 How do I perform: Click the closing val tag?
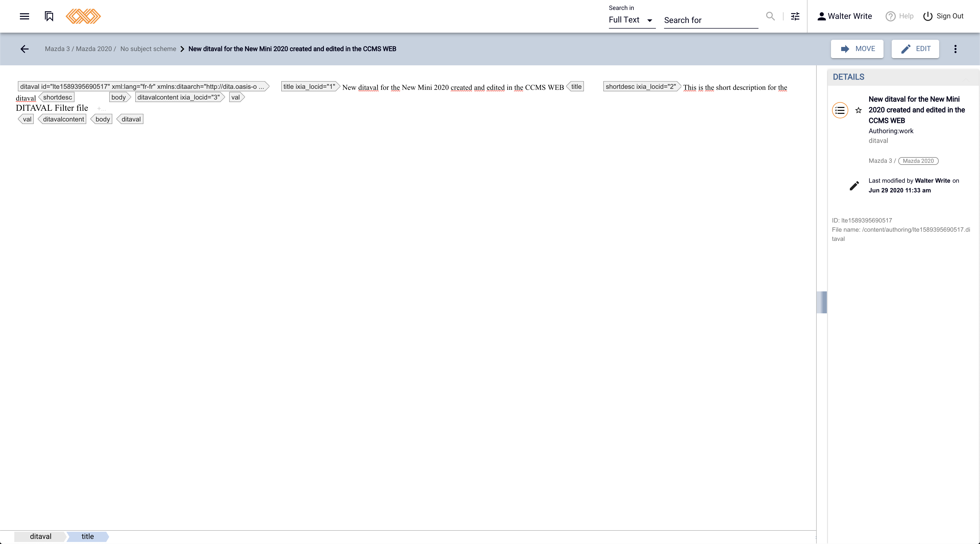click(x=26, y=119)
